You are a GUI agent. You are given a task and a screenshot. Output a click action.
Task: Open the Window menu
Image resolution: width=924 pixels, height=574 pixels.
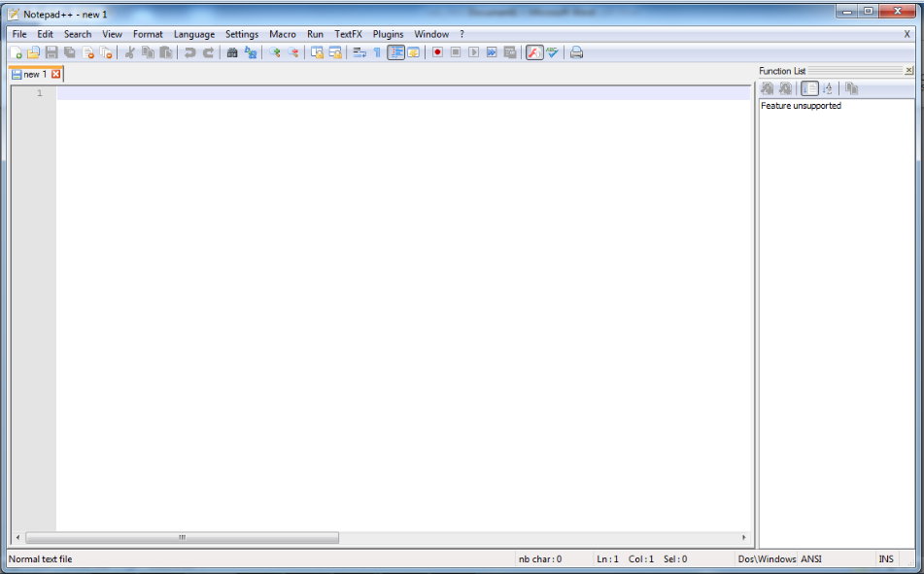coord(431,34)
